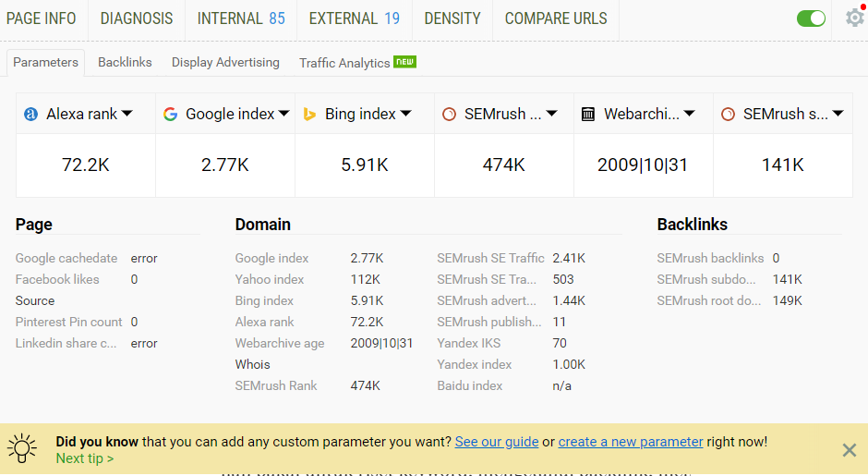
Task: Click the Google cachedate label
Action: (x=66, y=258)
